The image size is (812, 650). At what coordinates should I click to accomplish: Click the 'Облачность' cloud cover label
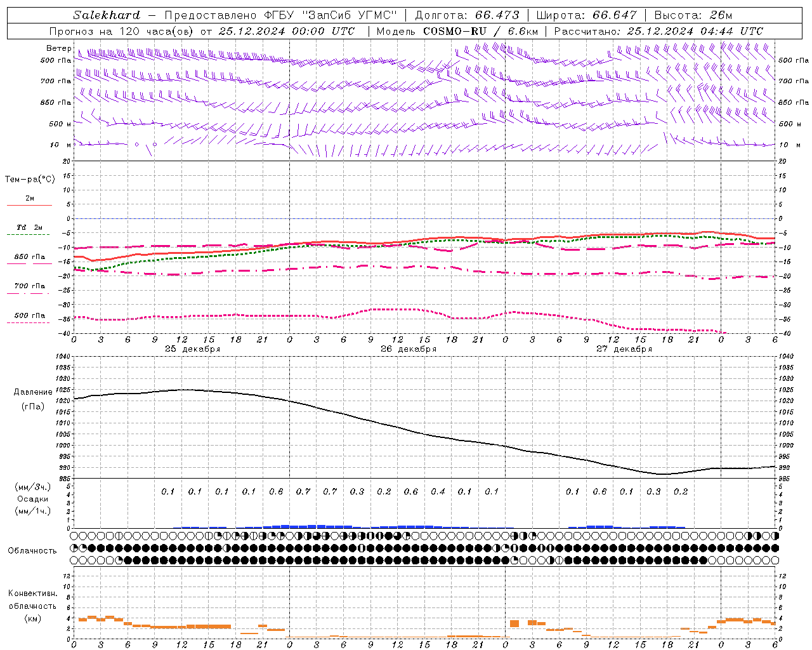pyautogui.click(x=32, y=551)
